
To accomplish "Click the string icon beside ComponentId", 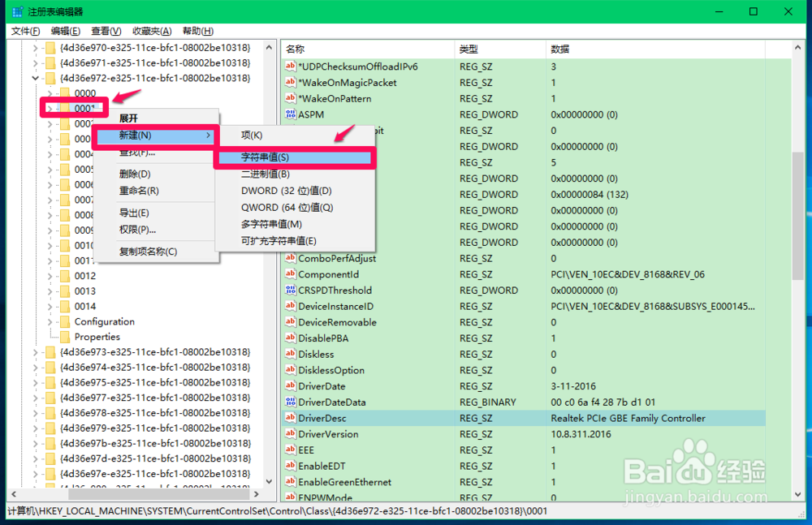I will (x=291, y=274).
